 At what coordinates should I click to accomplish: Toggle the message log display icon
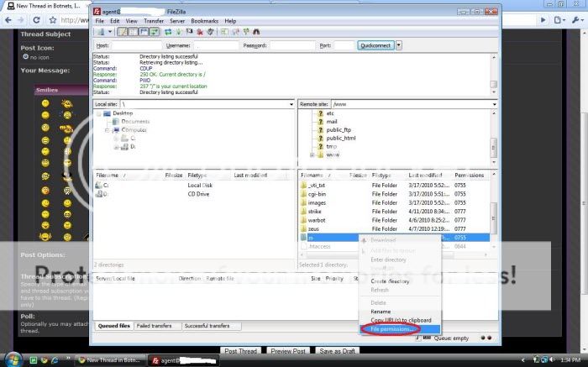(121, 31)
